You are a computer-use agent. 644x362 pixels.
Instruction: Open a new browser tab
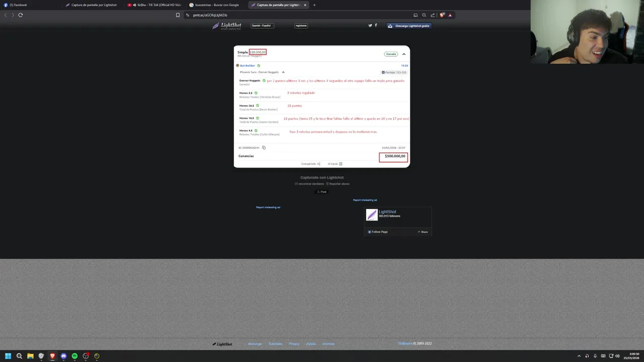click(x=314, y=5)
